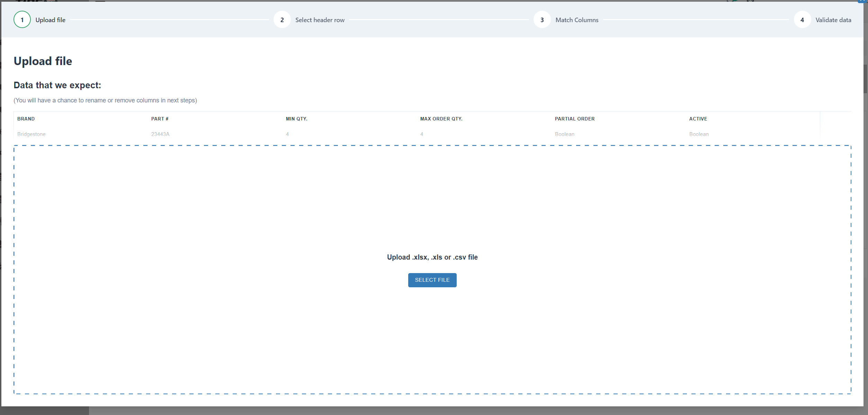The image size is (868, 415).
Task: Close the upload dialog with the blue X
Action: (x=862, y=1)
